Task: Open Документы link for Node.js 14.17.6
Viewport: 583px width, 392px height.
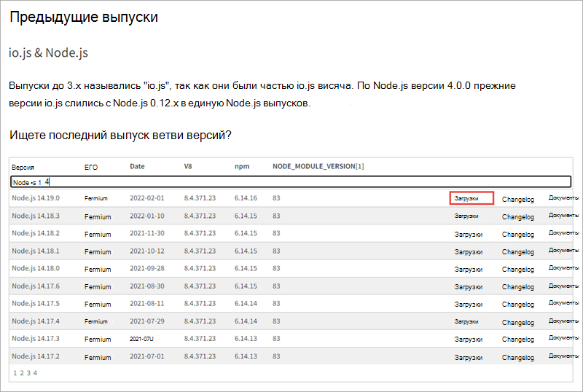Action: point(563,286)
